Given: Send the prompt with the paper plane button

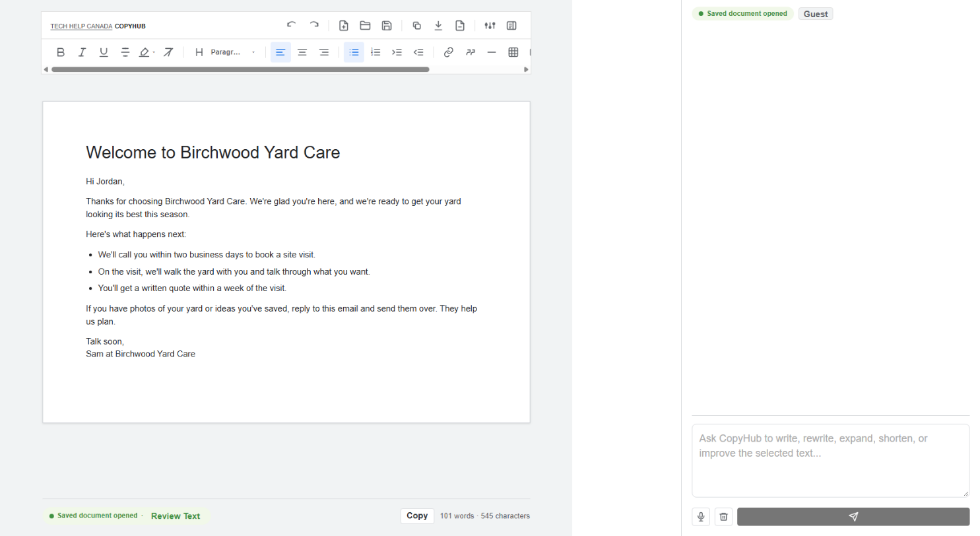Looking at the screenshot, I should tap(853, 517).
